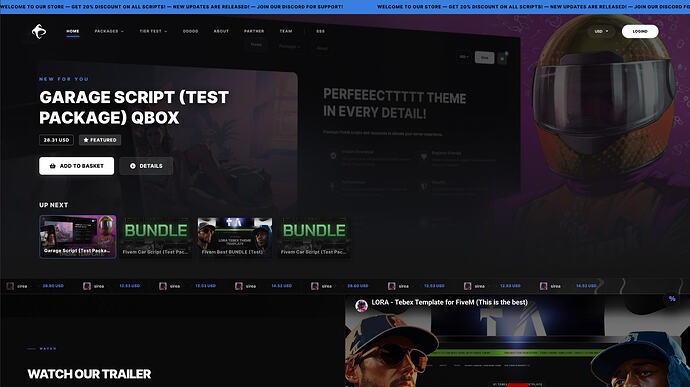Open the PARTNER page
The image size is (690, 387).
tap(254, 31)
